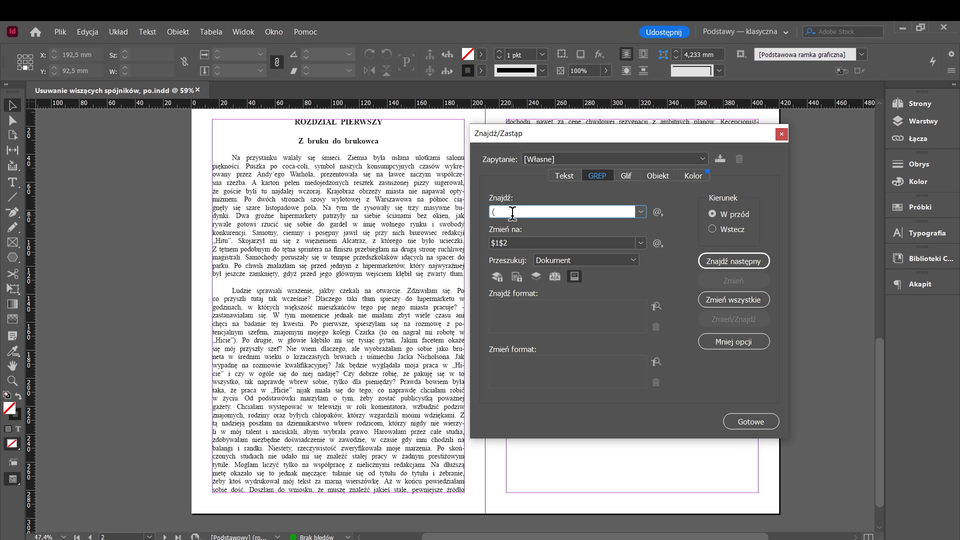Select the Type tool in toolbox
Viewport: 960px width, 540px height.
tap(12, 183)
